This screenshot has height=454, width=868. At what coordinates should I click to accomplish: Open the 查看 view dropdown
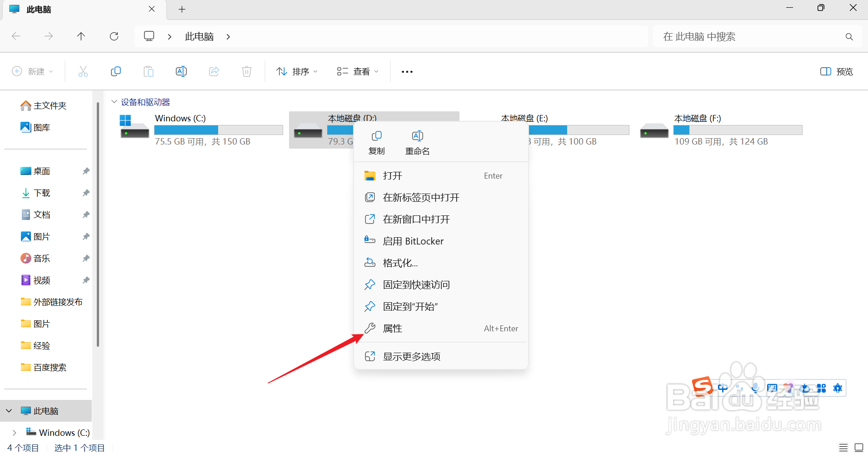tap(357, 71)
